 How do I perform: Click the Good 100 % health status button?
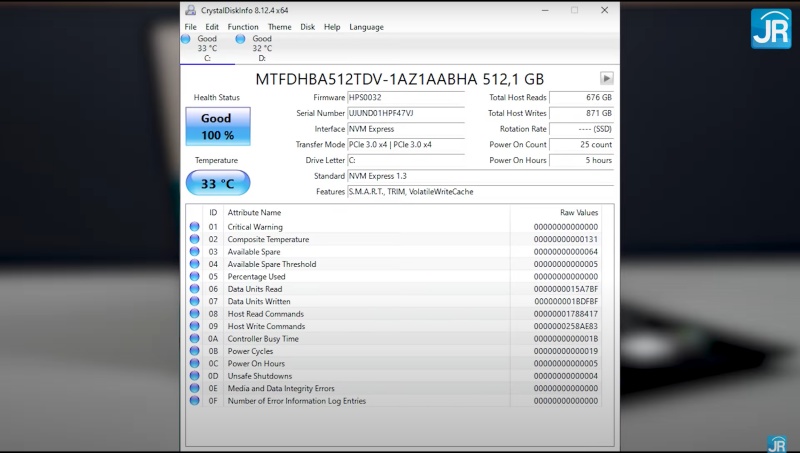(x=217, y=126)
